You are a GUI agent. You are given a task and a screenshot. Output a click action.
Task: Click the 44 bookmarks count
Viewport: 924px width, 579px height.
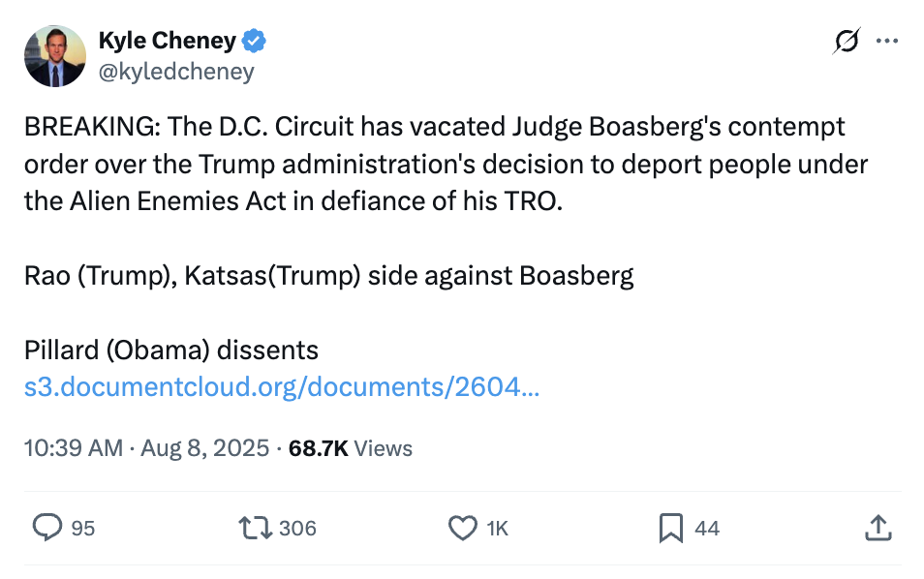[707, 528]
